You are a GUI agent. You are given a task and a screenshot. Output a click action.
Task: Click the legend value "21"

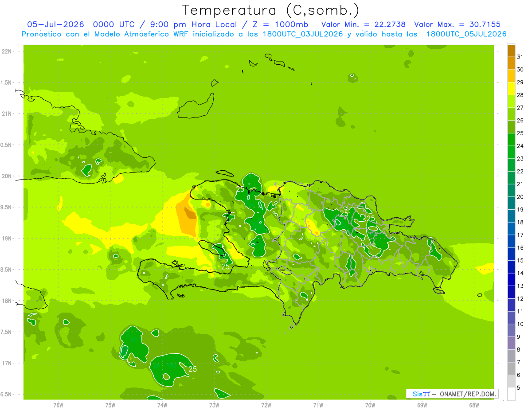520,184
